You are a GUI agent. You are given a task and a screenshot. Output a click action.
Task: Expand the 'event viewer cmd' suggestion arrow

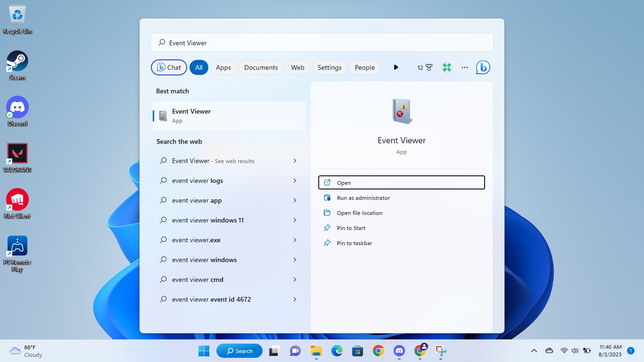295,280
